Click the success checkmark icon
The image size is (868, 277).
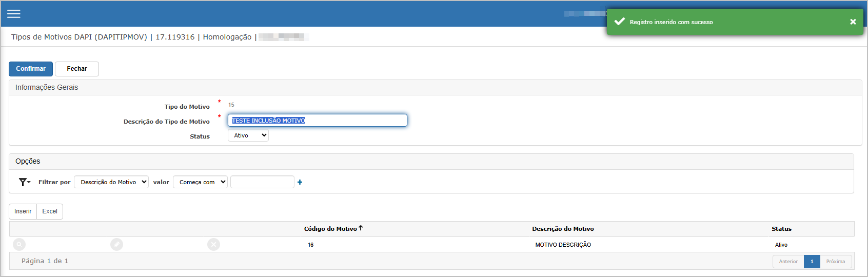click(x=620, y=22)
